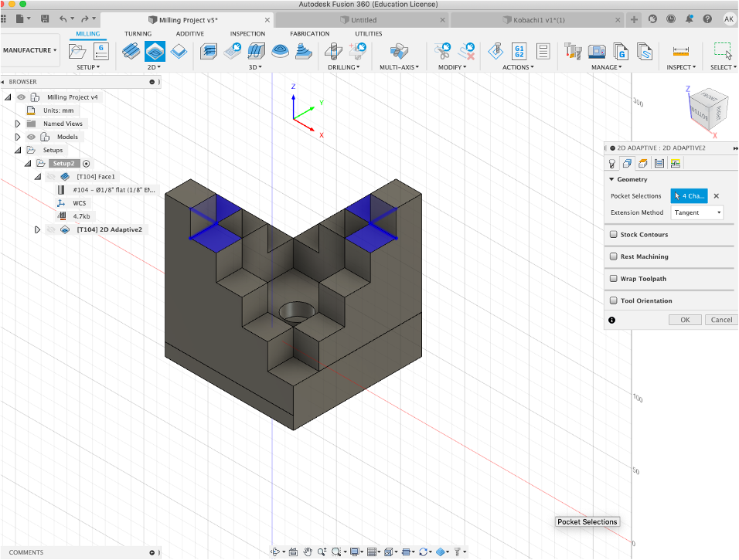739x560 pixels.
Task: Click the notifications bell icon
Action: pyautogui.click(x=689, y=19)
